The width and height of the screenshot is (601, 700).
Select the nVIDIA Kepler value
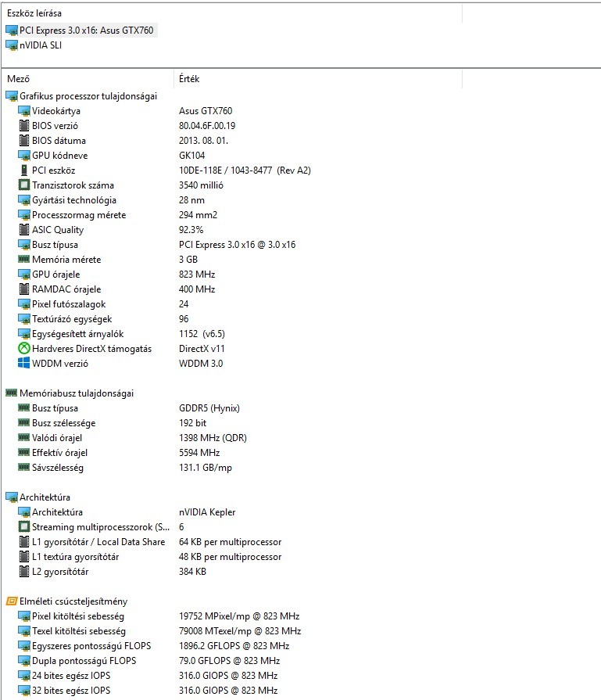coord(207,512)
